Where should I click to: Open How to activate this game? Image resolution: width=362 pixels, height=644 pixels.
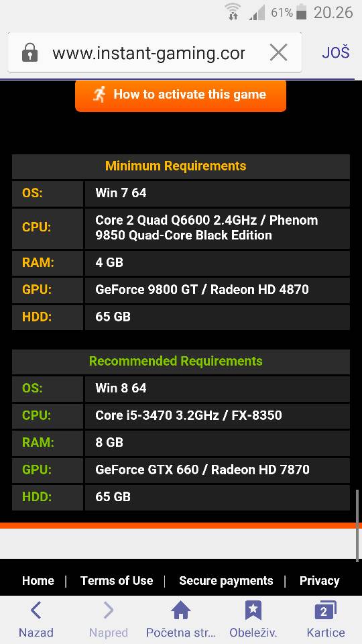(180, 96)
